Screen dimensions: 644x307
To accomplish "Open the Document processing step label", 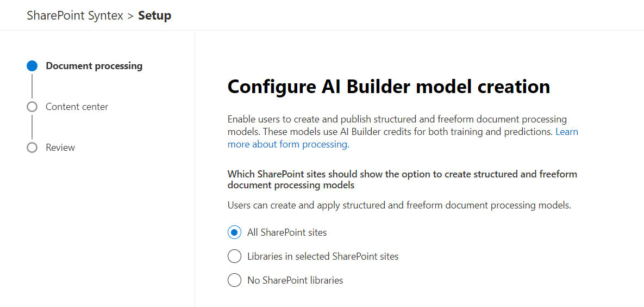I will point(94,66).
